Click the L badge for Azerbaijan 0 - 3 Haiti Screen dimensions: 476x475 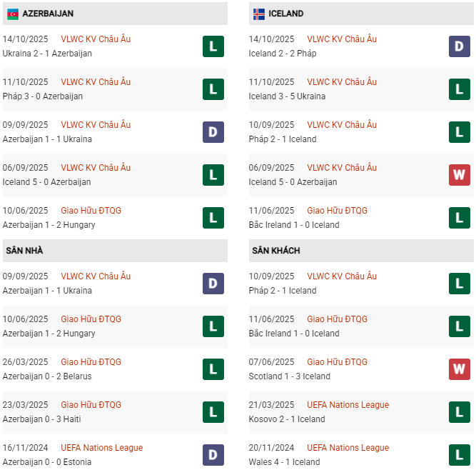[x=213, y=412]
